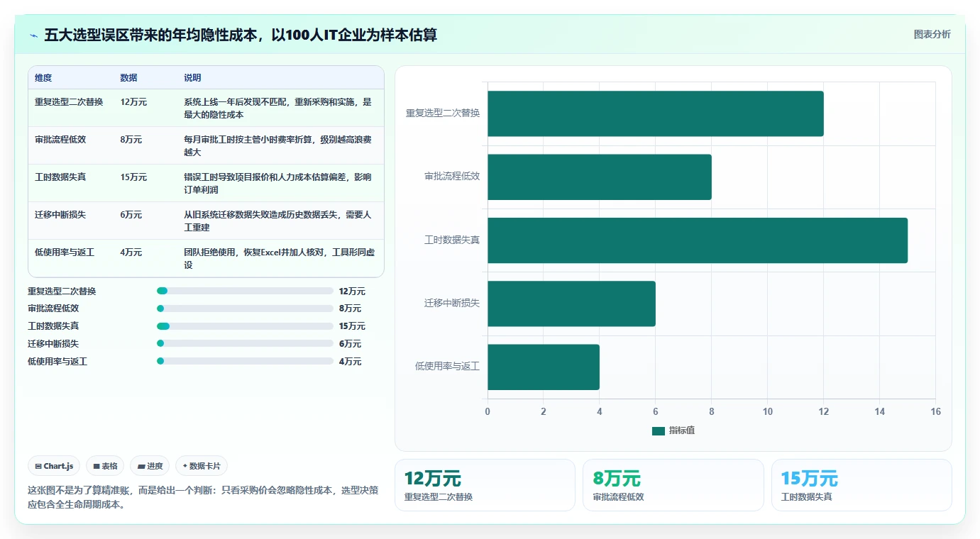This screenshot has width=980, height=539.
Task: Click the 低使用率与返工 progress bar
Action: (245, 361)
